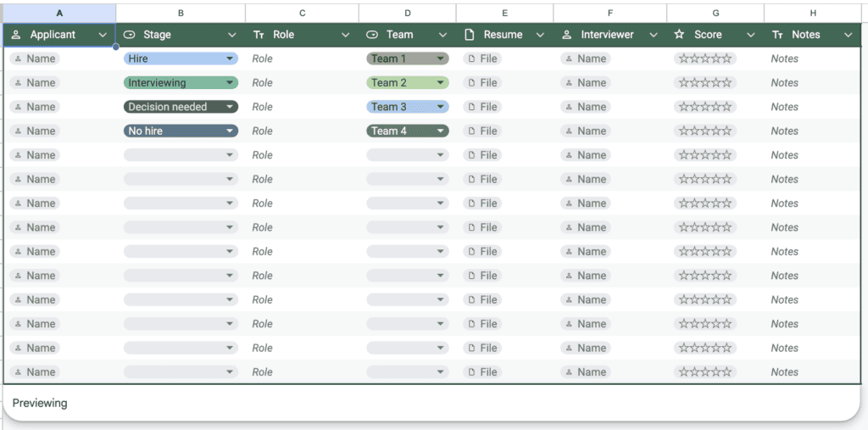Set star rating in the Interviewing row
Screen dimensions: 868x430
[704, 82]
